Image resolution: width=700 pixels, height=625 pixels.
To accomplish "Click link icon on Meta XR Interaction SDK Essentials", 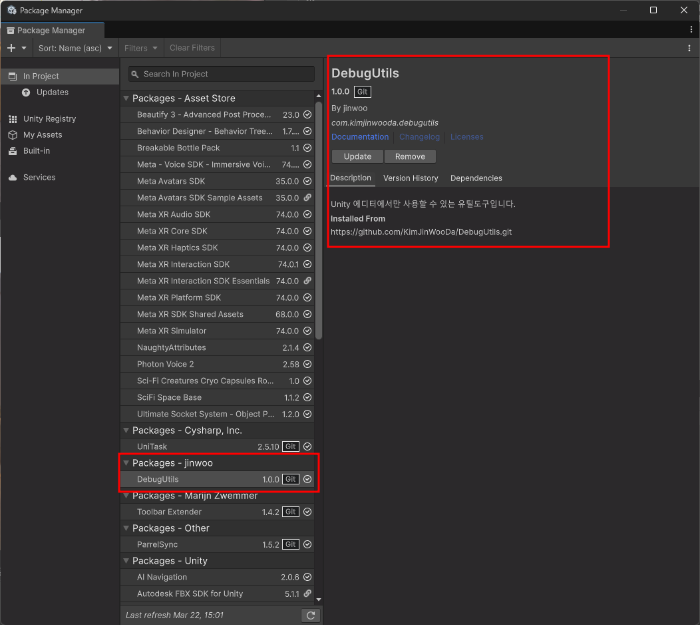I will point(308,281).
